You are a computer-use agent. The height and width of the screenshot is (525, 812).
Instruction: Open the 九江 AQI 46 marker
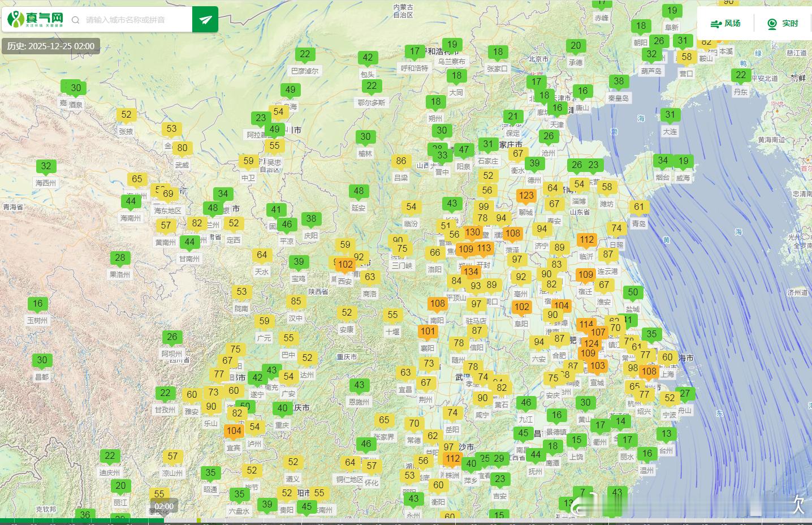pos(526,403)
